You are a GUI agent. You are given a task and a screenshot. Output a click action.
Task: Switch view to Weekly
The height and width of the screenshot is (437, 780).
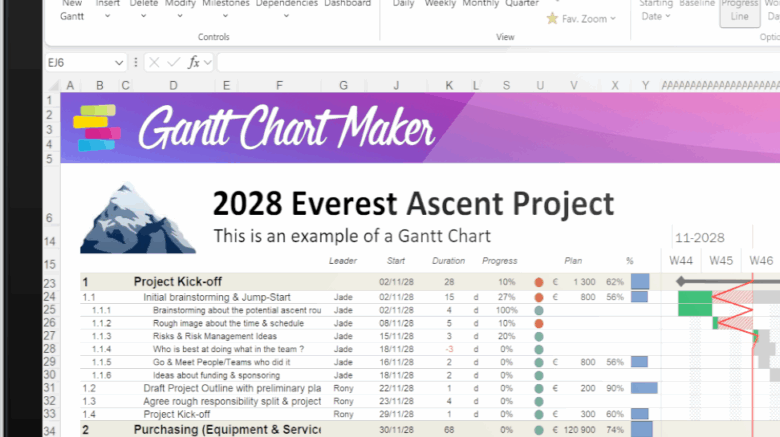(440, 4)
